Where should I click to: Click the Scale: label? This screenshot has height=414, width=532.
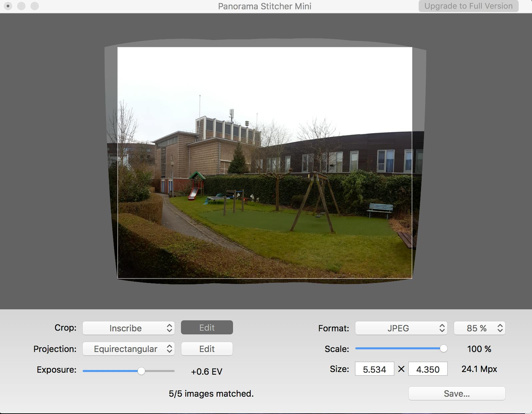tap(337, 349)
